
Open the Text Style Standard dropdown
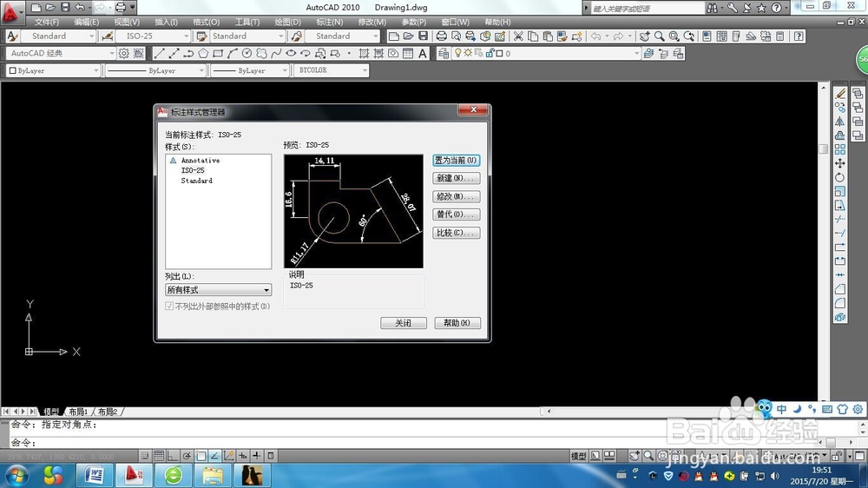pyautogui.click(x=59, y=36)
